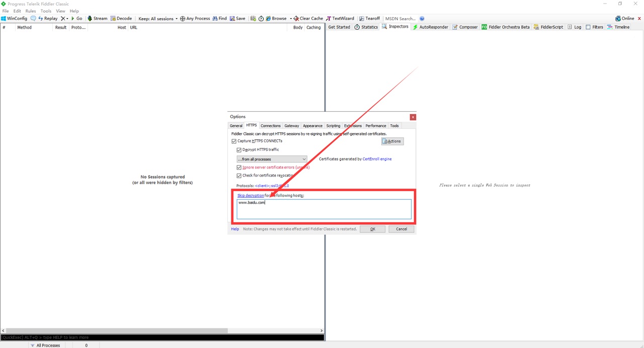Switch to Appearance options tab
644x348 pixels.
312,126
